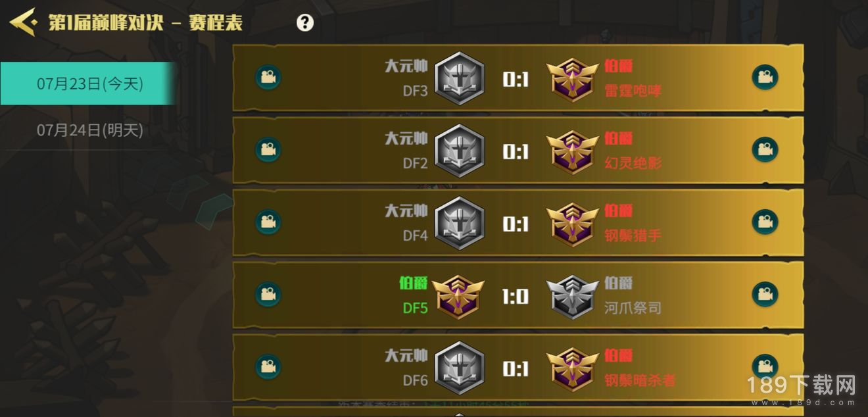This screenshot has width=868, height=417.
Task: Open the help question mark icon
Action: [305, 23]
